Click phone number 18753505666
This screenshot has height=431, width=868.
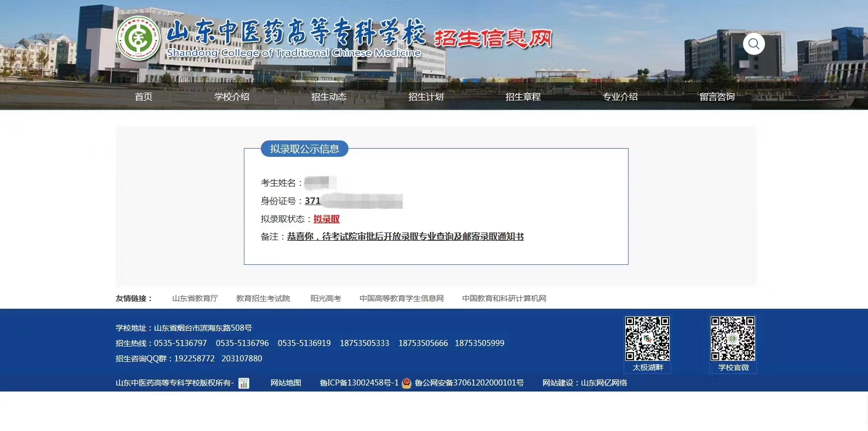[x=423, y=343]
